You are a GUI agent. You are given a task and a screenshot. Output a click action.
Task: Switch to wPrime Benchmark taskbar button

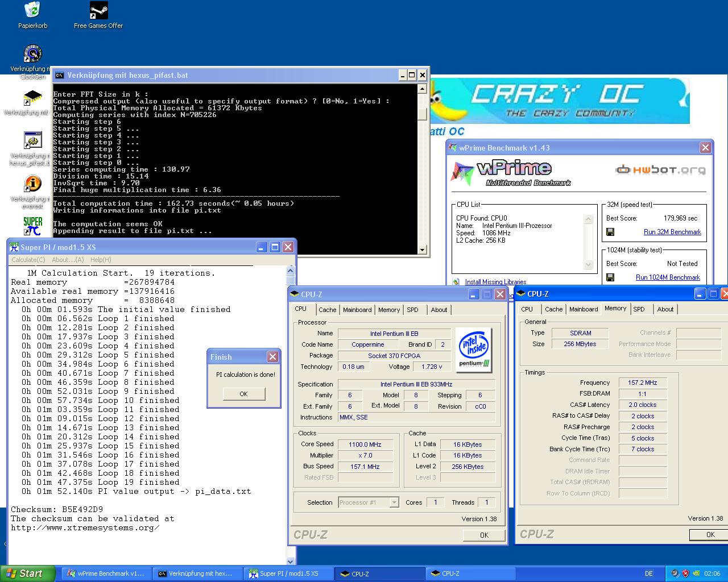coord(106,573)
